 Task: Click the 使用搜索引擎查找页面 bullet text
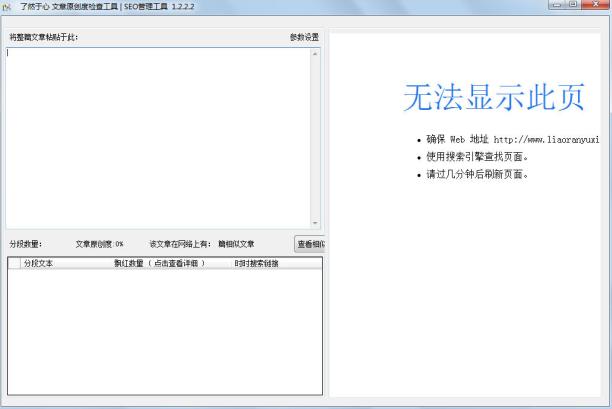pos(476,157)
